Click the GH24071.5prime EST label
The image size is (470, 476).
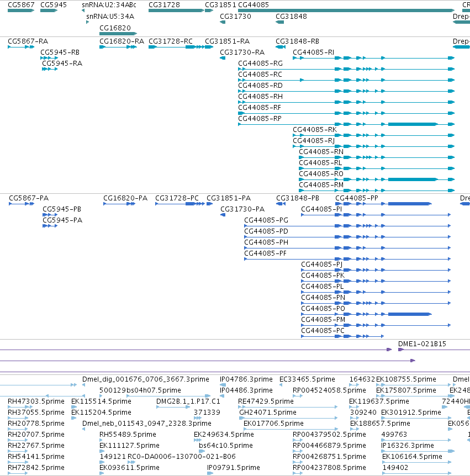[268, 412]
